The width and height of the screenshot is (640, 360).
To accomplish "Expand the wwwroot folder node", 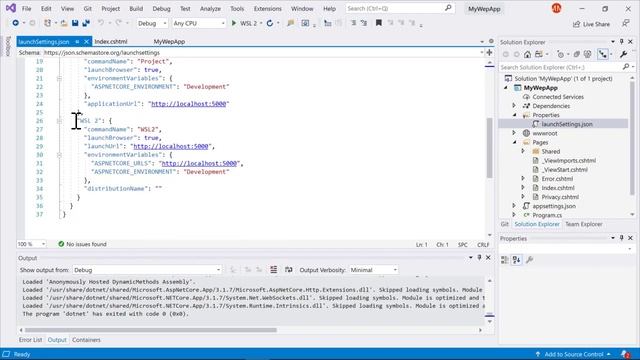I will click(x=514, y=133).
